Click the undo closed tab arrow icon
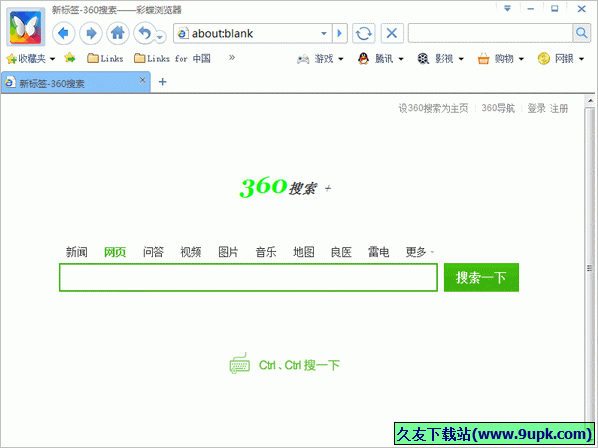The width and height of the screenshot is (598, 448). tap(145, 33)
